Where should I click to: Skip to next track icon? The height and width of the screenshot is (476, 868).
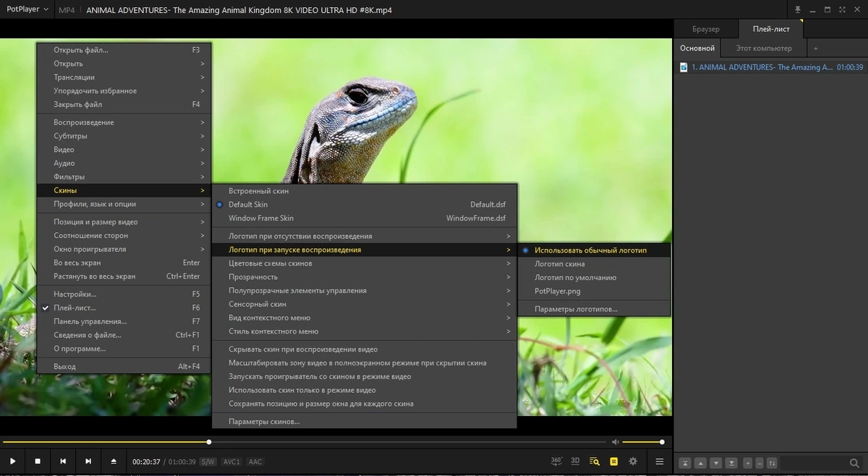(88, 461)
